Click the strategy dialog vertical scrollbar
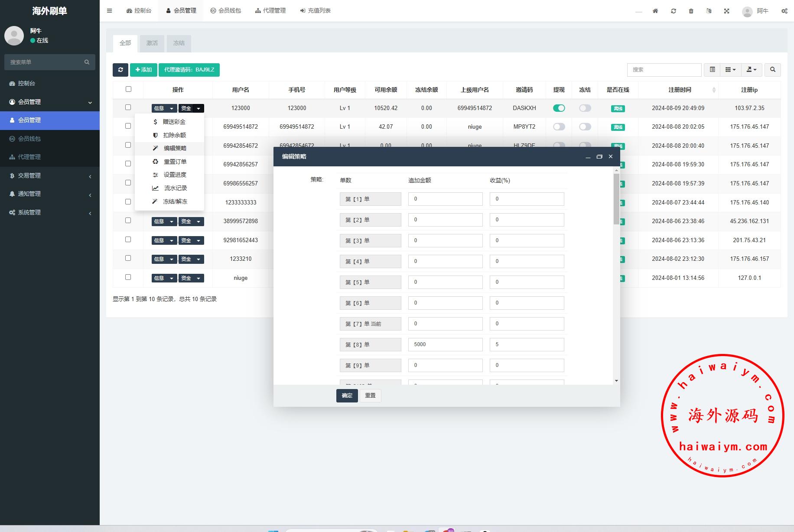 (616, 199)
